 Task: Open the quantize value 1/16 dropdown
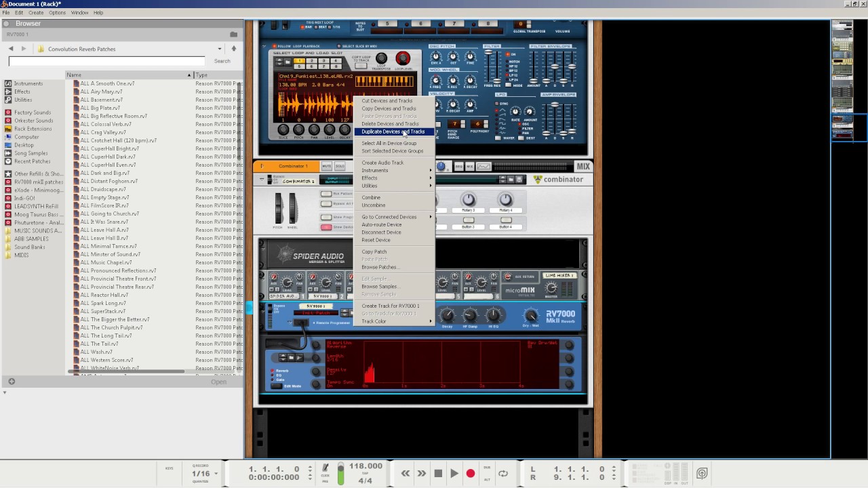[216, 474]
